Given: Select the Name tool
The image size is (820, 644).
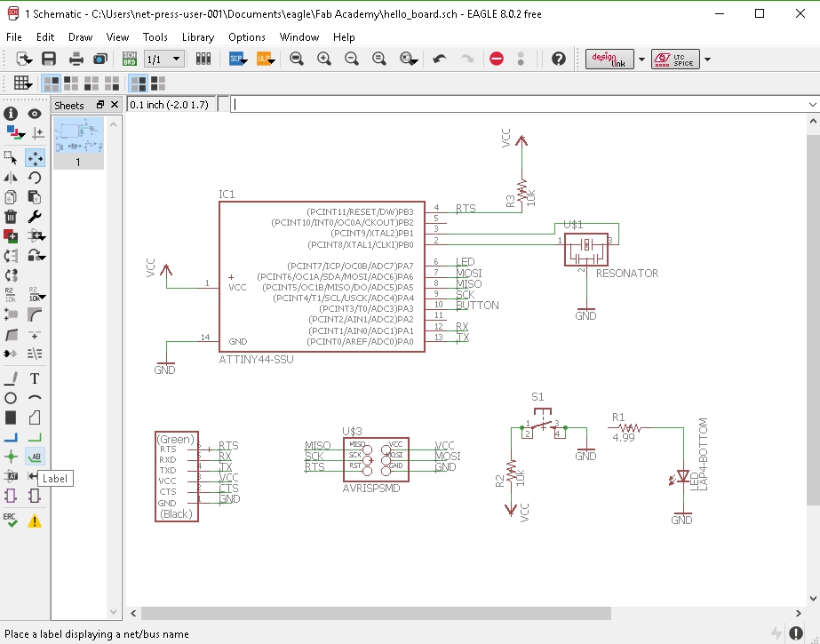Looking at the screenshot, I should point(11,294).
